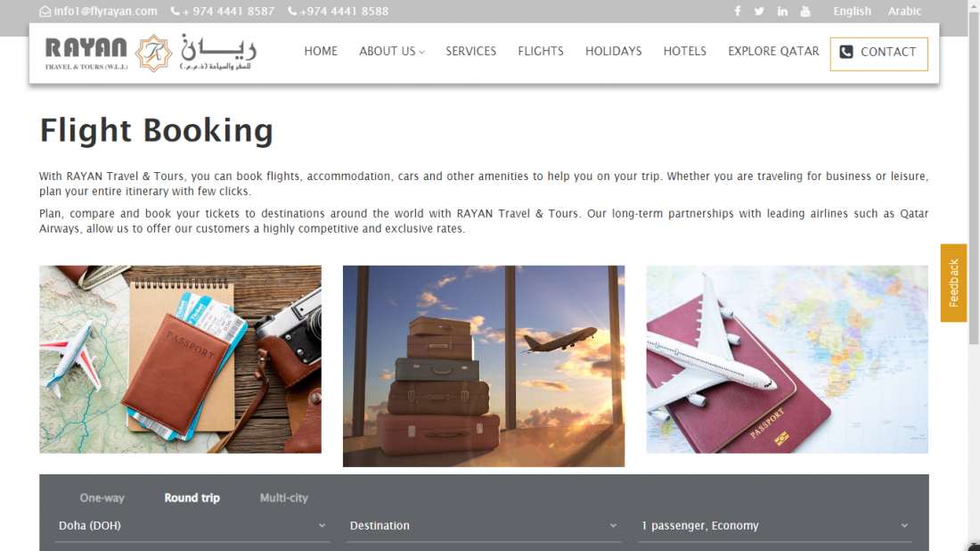Open the Doha (DOH) origin dropdown
The image size is (980, 551).
(192, 526)
